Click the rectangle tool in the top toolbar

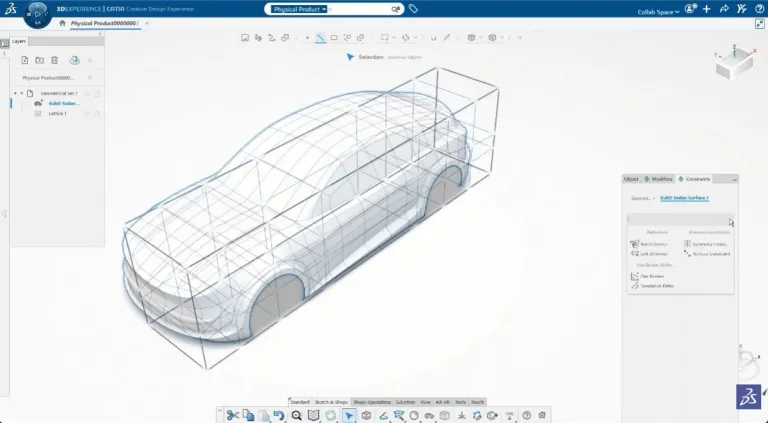coord(334,38)
